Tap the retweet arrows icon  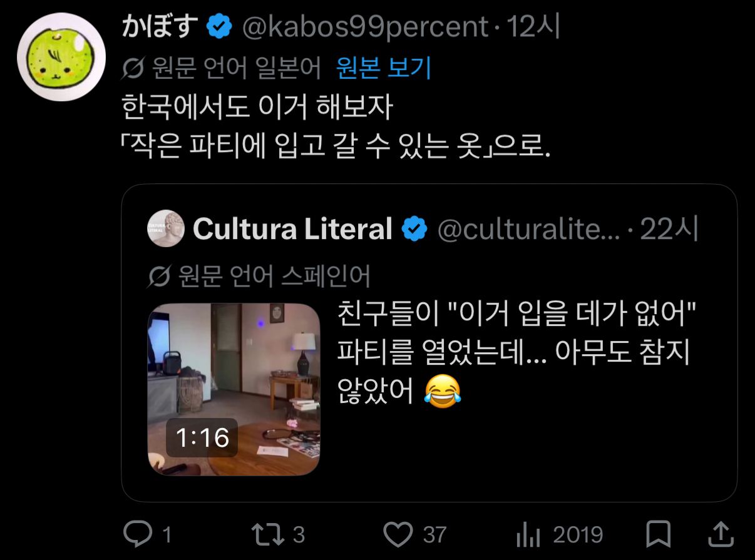pos(268,534)
